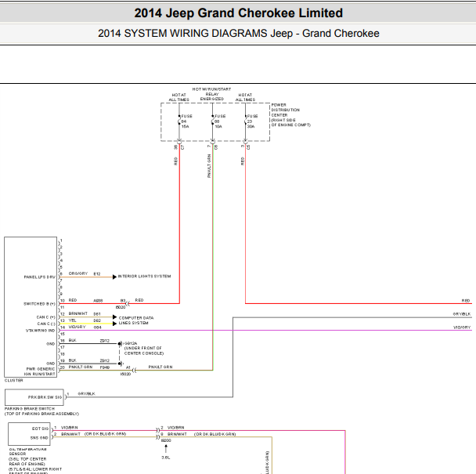
Task: Click the "(TOP OF PARKING BRAKE ASSEMBLY)" note
Action: click(x=41, y=414)
